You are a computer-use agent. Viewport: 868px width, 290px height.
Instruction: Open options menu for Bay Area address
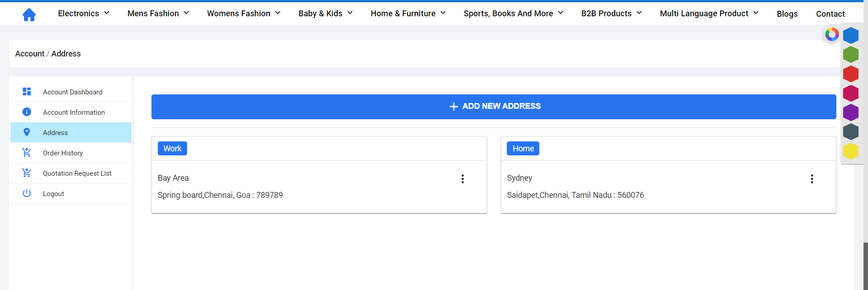coord(462,179)
